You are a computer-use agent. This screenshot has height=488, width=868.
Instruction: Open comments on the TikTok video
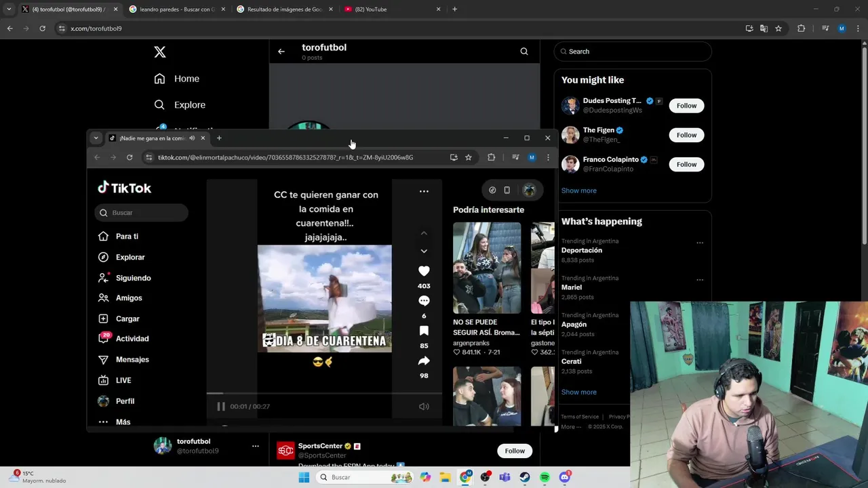click(x=424, y=300)
